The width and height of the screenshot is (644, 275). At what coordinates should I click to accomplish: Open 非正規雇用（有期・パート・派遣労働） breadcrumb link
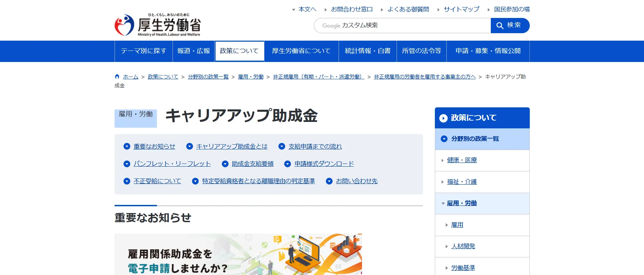click(319, 77)
